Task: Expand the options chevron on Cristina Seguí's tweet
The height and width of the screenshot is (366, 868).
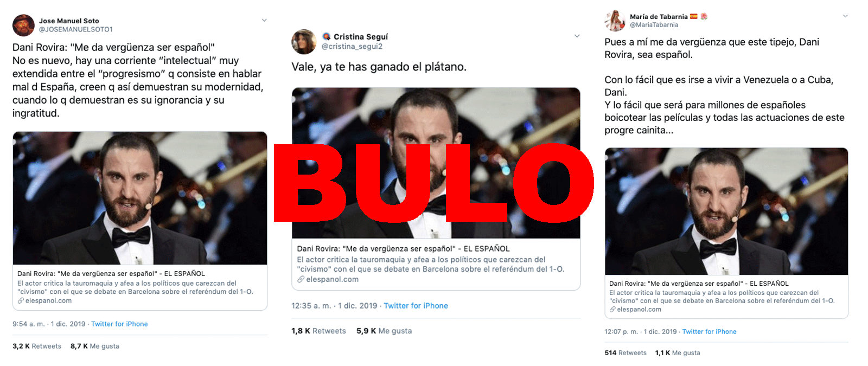Action: click(577, 36)
